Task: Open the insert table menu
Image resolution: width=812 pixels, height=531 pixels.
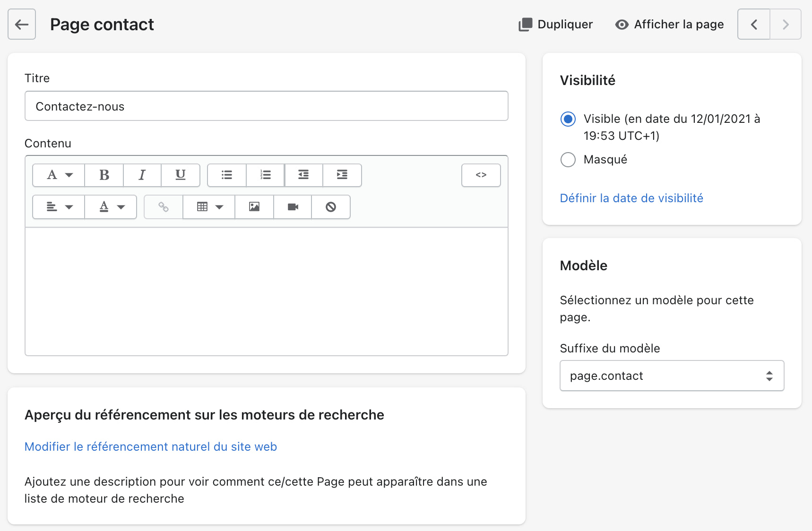Action: (208, 207)
